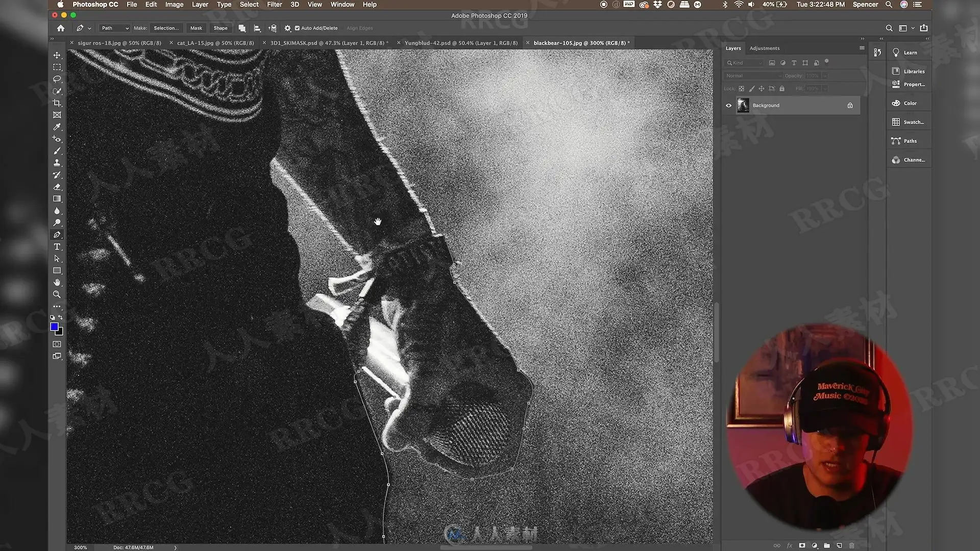The width and height of the screenshot is (980, 551).
Task: Select the Crop tool
Action: pos(57,103)
